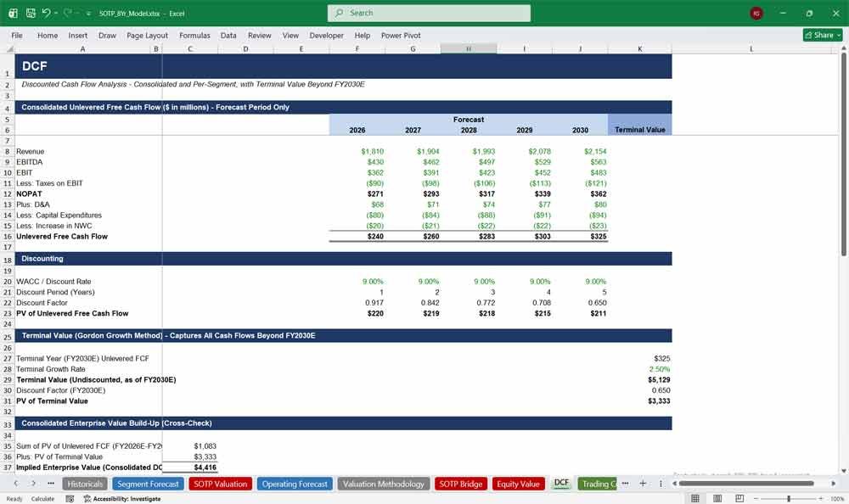Screen dimensions: 849x504
Task: Click the zoom in plus button
Action: pos(821,499)
